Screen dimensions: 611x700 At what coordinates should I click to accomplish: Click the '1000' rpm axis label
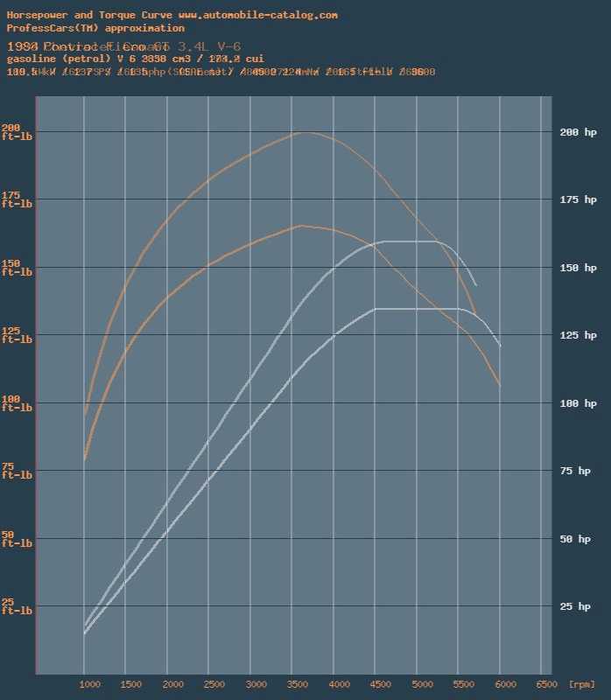[x=90, y=684]
